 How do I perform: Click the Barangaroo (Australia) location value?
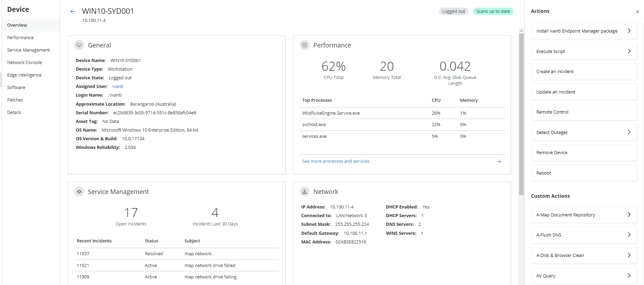point(153,104)
